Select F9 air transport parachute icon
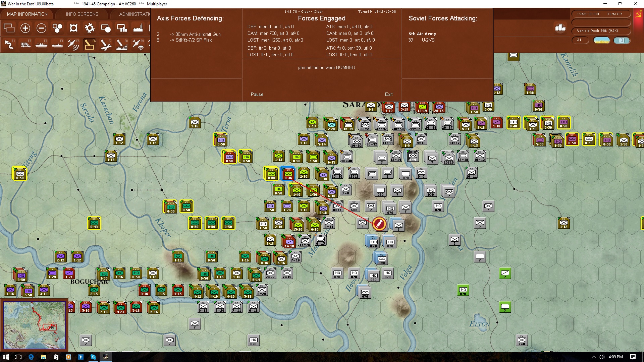The image size is (644, 362). coord(138,45)
